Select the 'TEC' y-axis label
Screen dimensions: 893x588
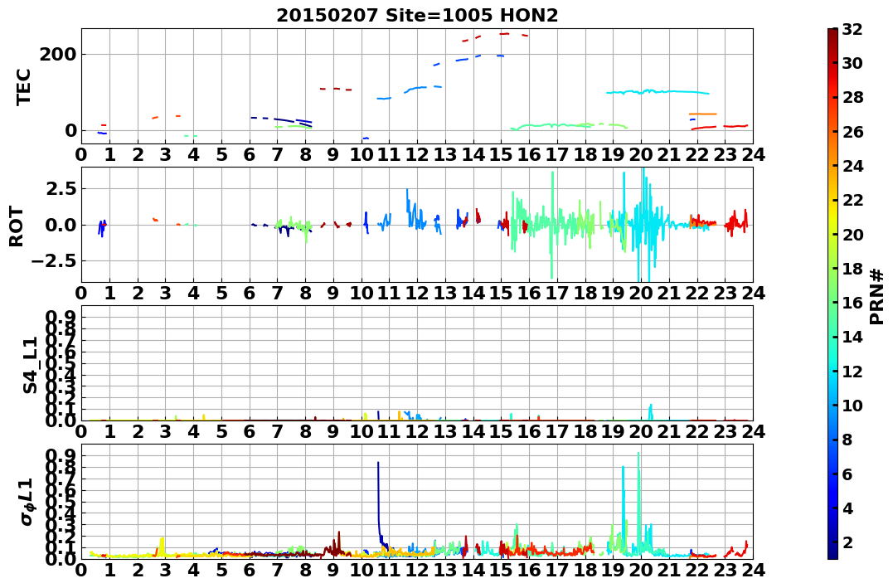point(23,86)
